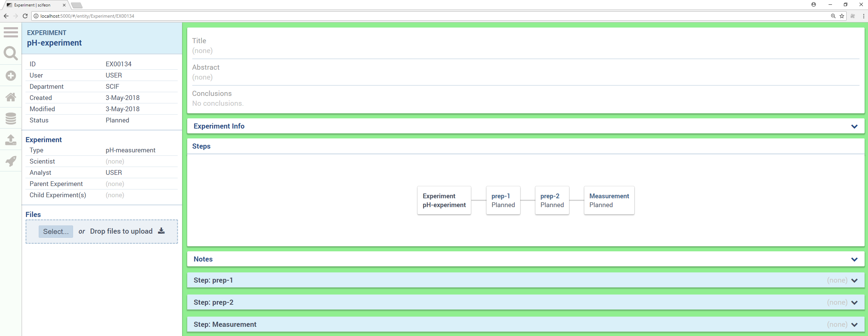Click the Select... file button
The width and height of the screenshot is (868, 336).
coord(56,231)
